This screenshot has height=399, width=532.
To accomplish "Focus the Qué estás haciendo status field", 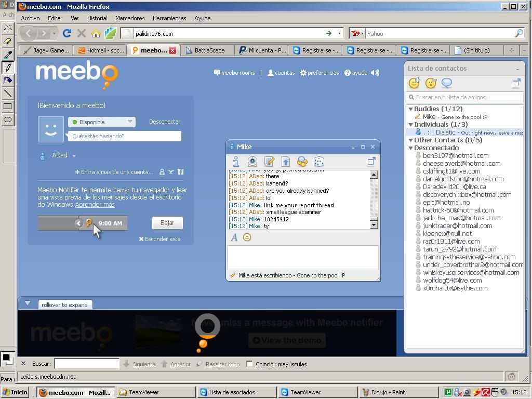I will click(x=125, y=136).
